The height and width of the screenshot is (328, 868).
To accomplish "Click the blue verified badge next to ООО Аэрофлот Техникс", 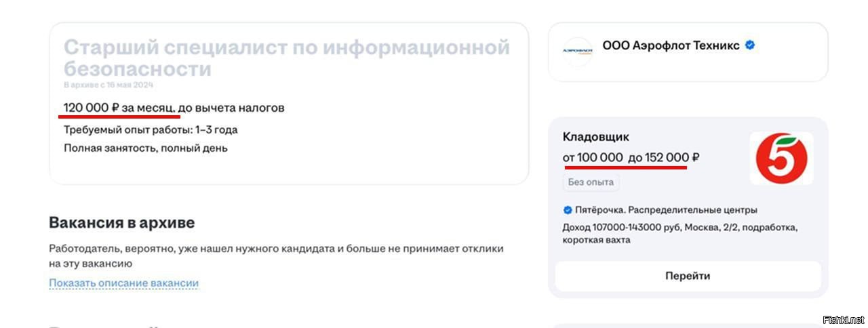I will pos(750,45).
